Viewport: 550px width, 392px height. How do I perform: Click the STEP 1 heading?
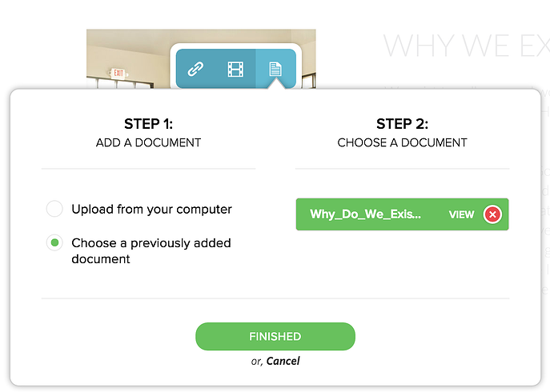pyautogui.click(x=148, y=124)
